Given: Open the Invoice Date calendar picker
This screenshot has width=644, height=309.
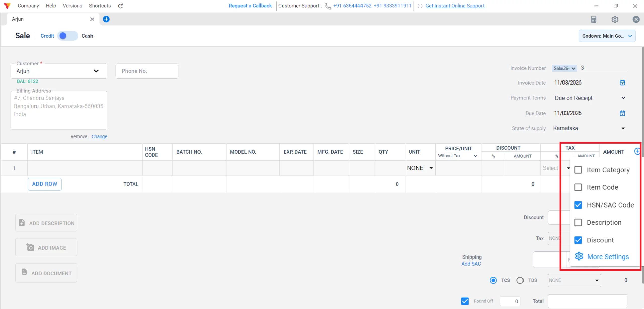Looking at the screenshot, I should point(622,83).
